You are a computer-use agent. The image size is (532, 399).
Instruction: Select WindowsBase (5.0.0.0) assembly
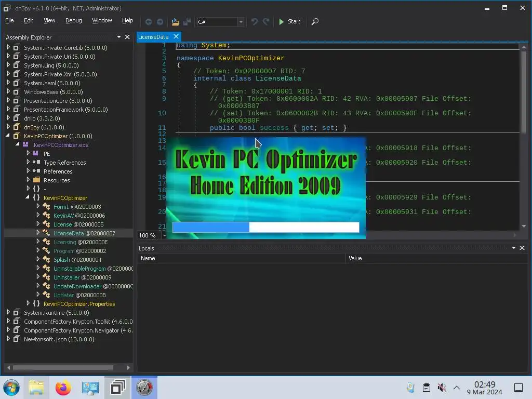click(54, 92)
